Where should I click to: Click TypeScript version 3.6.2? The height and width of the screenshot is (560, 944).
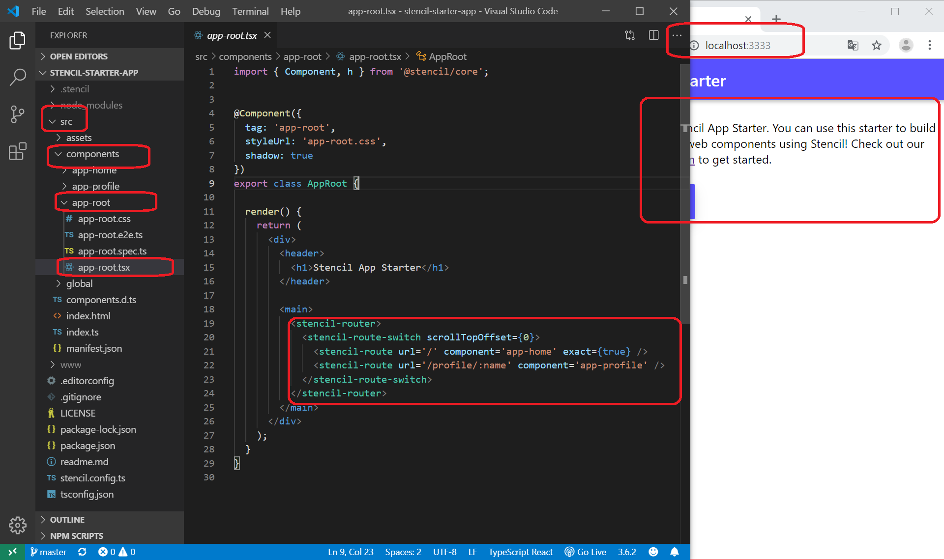pyautogui.click(x=627, y=552)
